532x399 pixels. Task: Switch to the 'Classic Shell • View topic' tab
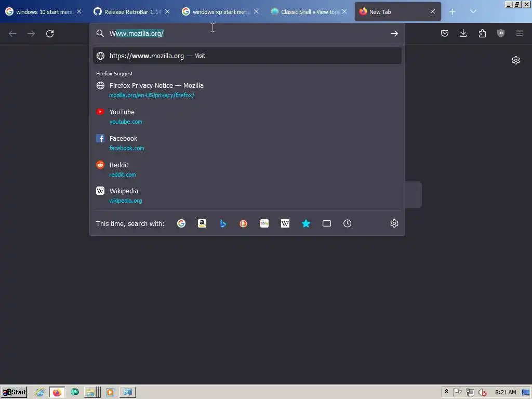point(309,12)
